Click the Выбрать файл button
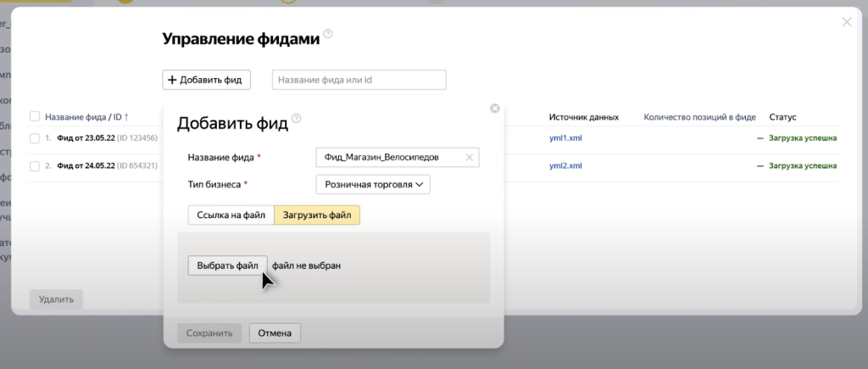Image resolution: width=868 pixels, height=369 pixels. 227,266
